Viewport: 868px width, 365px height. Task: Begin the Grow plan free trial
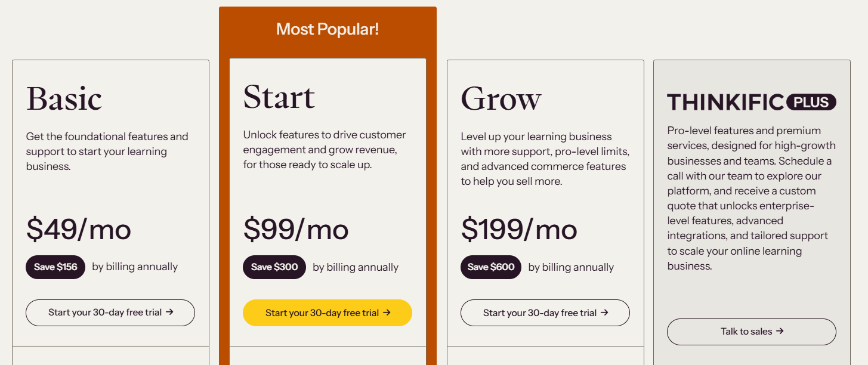[545, 312]
